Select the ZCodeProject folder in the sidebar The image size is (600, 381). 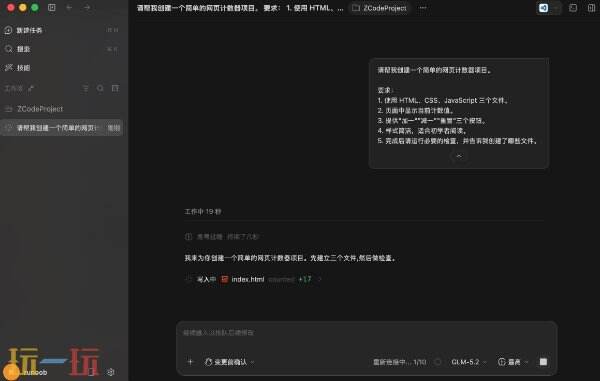[x=61, y=109]
